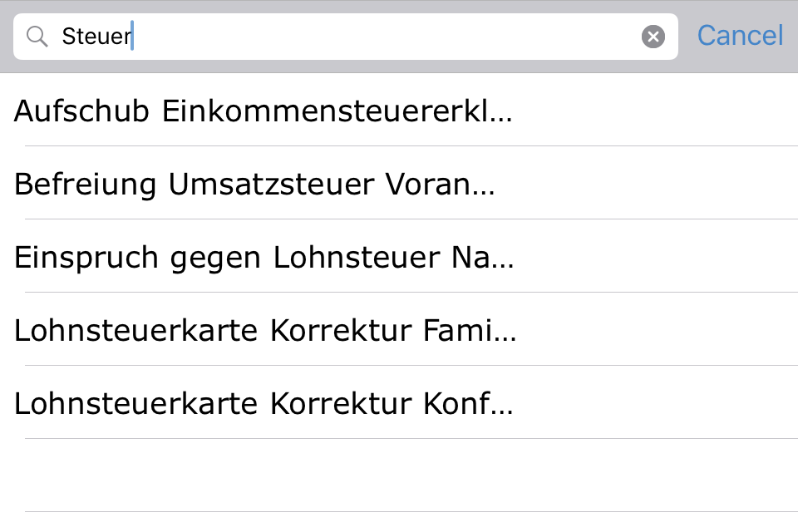This screenshot has height=532, width=798.
Task: Choose the Lohnsteuerkarte Korrektur Konf… result
Action: [x=264, y=403]
